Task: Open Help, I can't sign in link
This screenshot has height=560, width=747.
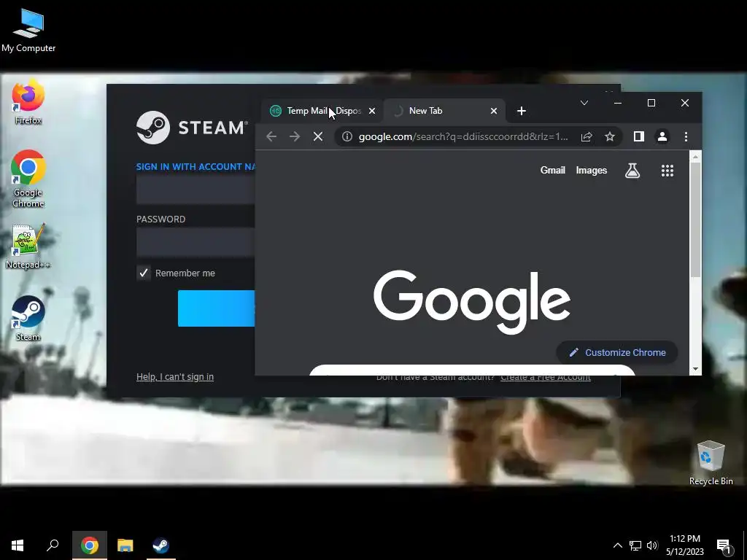Action: (x=175, y=377)
